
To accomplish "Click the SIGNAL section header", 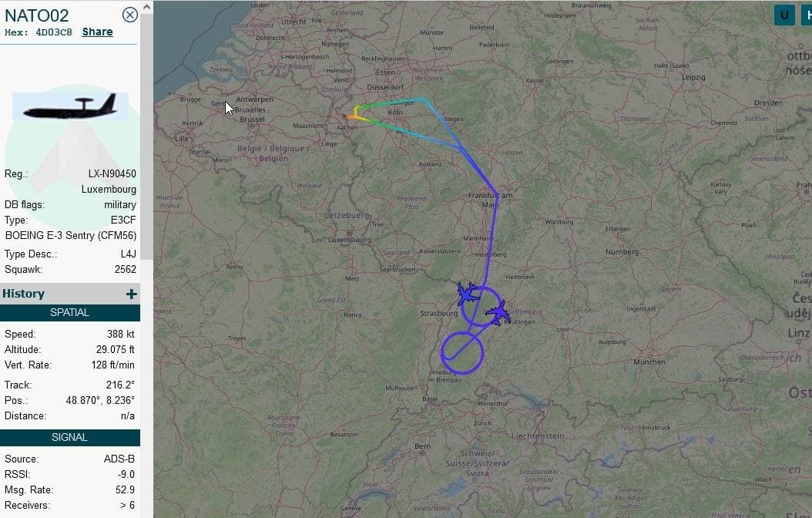I will [x=70, y=437].
